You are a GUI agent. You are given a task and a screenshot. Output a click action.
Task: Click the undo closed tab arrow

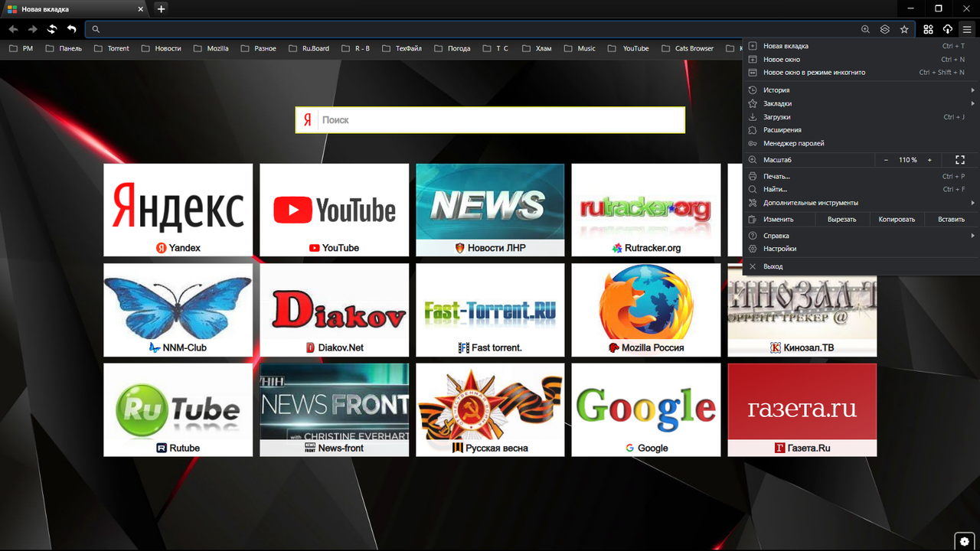(x=72, y=29)
